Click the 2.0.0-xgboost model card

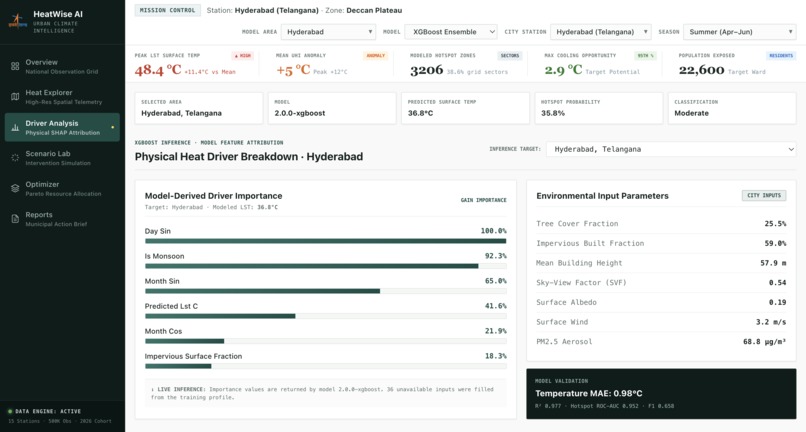[x=332, y=108]
